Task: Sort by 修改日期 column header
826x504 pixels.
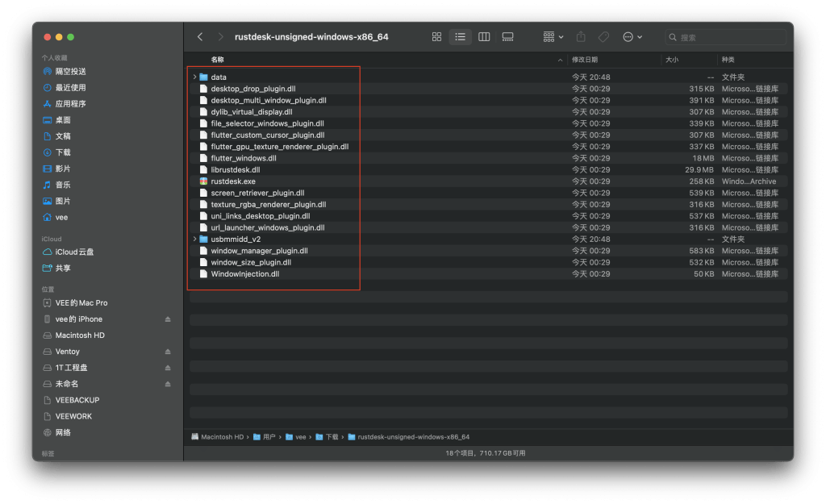Action: tap(585, 60)
